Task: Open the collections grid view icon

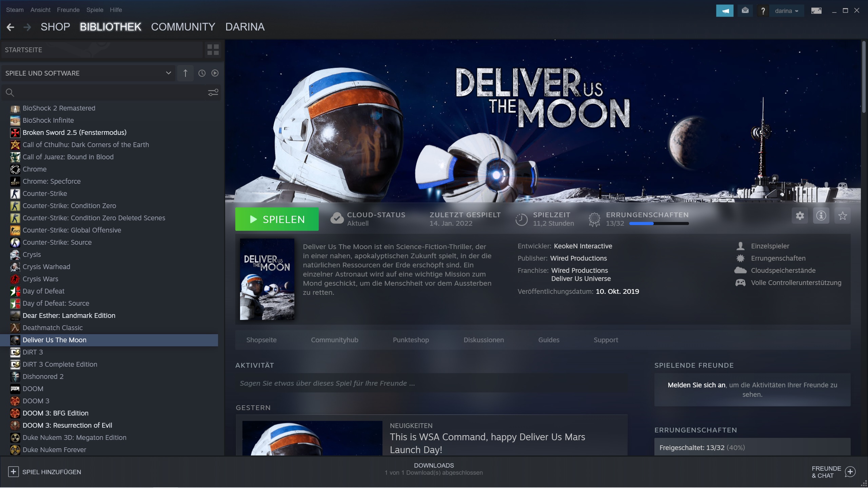Action: coord(213,50)
